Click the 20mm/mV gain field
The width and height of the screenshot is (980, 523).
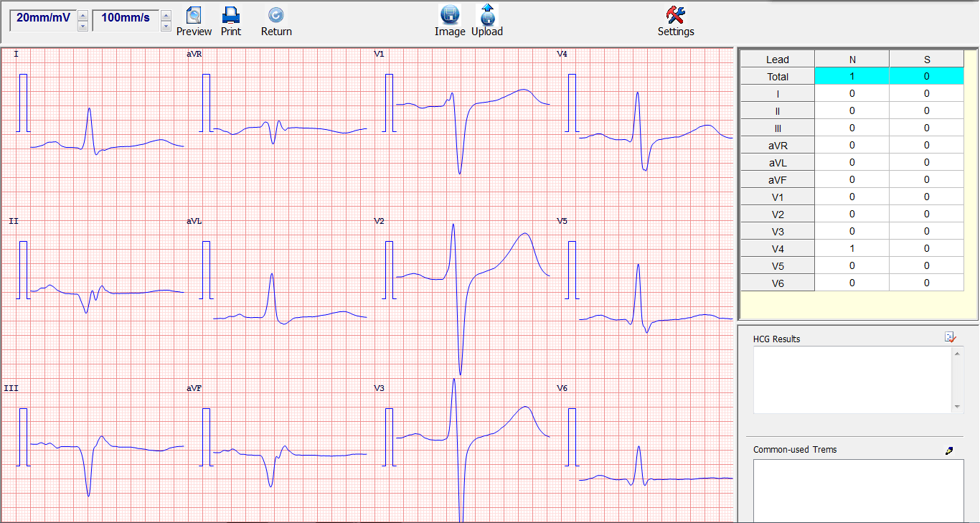click(x=42, y=19)
